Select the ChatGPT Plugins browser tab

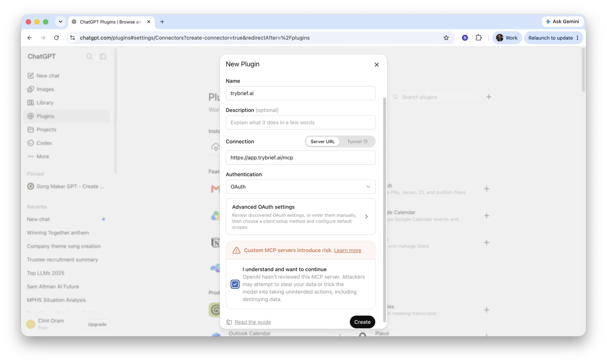coord(111,22)
